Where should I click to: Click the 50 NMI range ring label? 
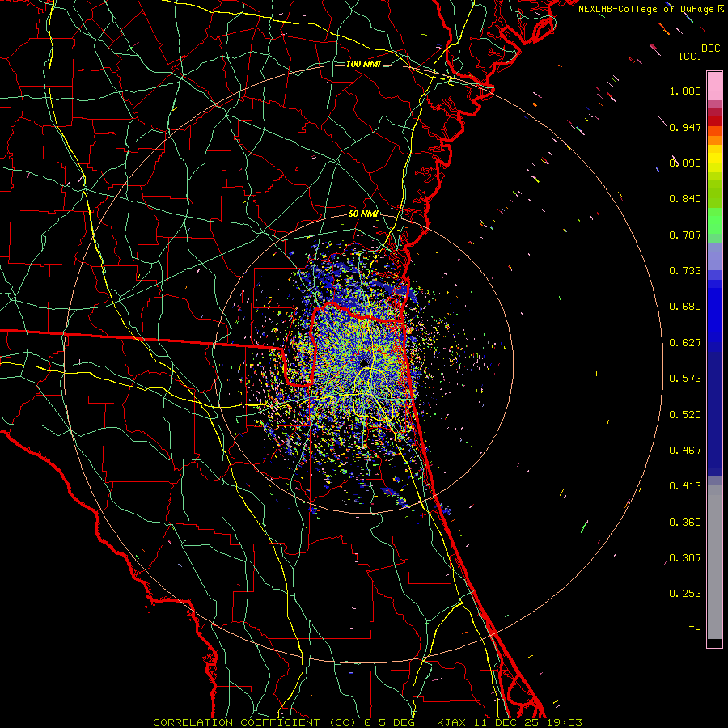(363, 214)
